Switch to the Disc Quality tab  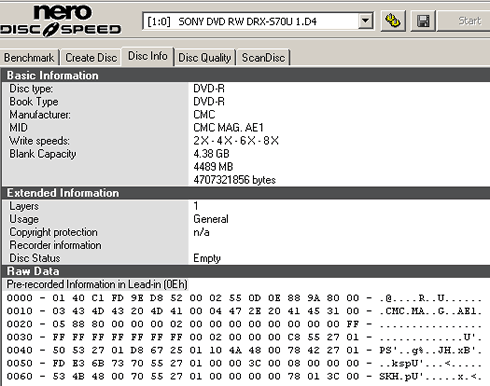pyautogui.click(x=205, y=58)
